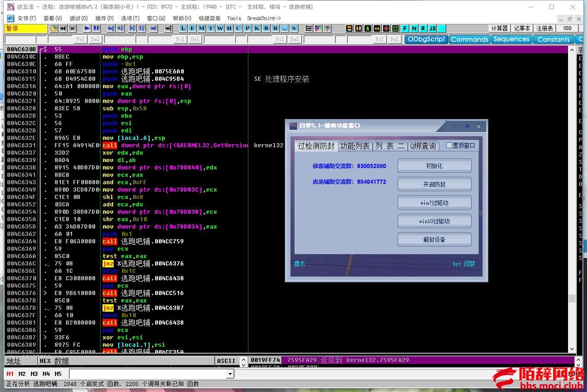The width and height of the screenshot is (587, 392).
Task: Open the 调试(D) menu
Action: 79,18
